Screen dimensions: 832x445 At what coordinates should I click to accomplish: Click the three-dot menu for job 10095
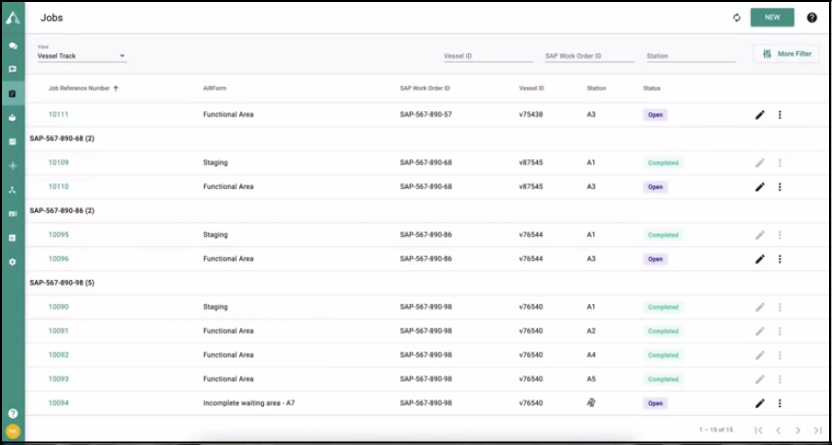click(x=779, y=235)
